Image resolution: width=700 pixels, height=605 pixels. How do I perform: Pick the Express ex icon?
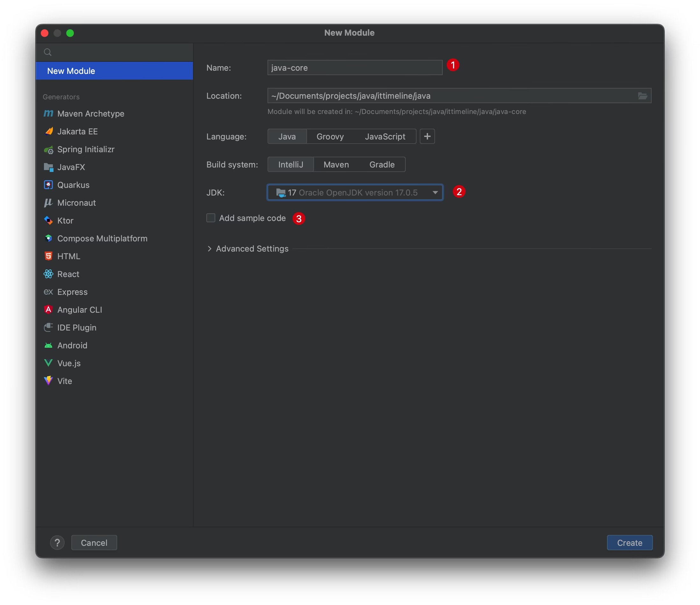pos(48,292)
